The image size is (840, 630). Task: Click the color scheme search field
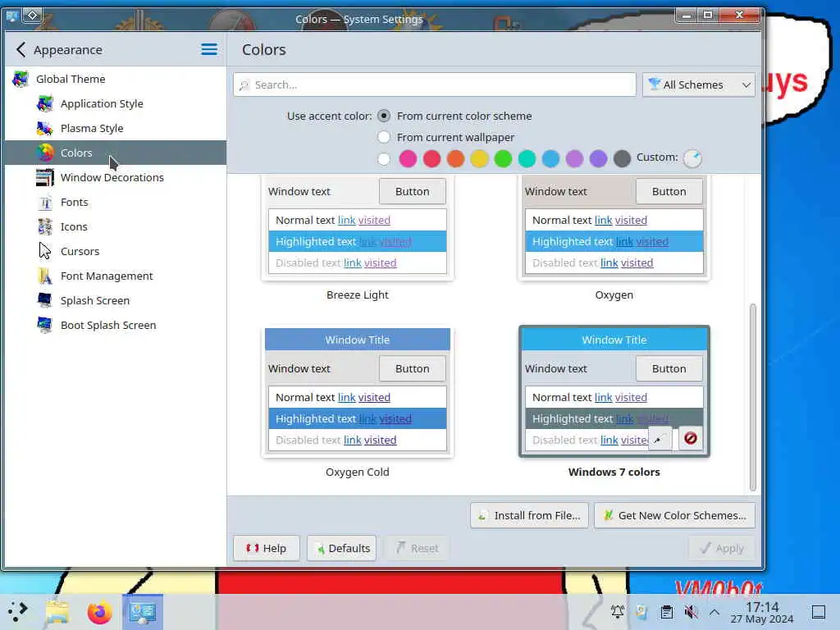[x=435, y=84]
